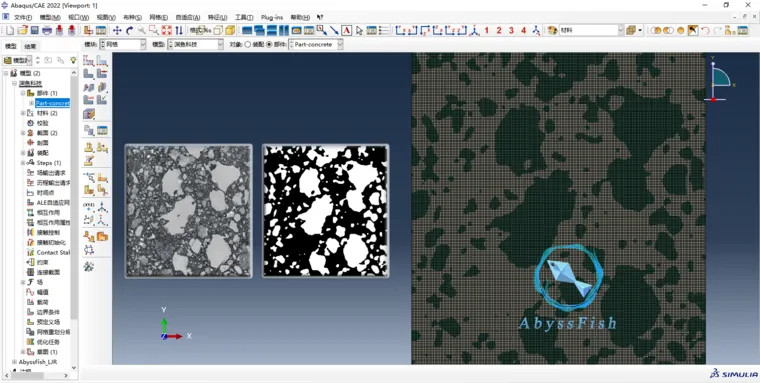
Task: Click the Auto-fit view icon
Action: tap(166, 30)
